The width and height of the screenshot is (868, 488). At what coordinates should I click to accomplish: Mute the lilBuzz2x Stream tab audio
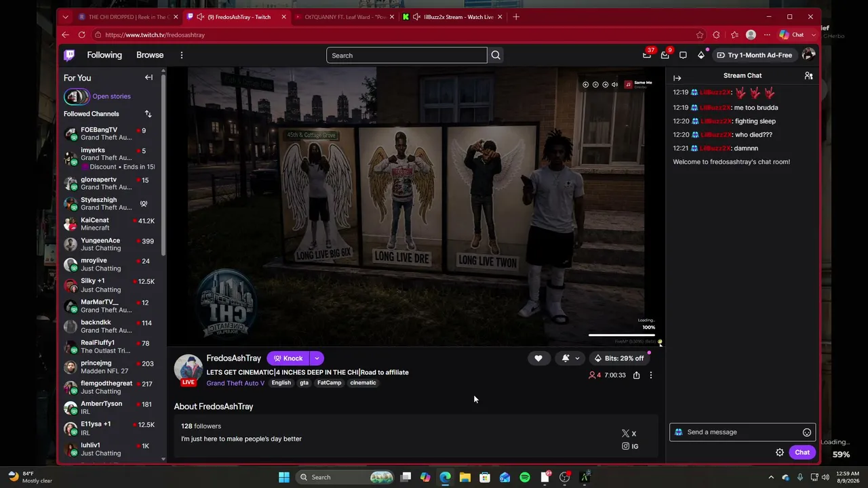416,17
